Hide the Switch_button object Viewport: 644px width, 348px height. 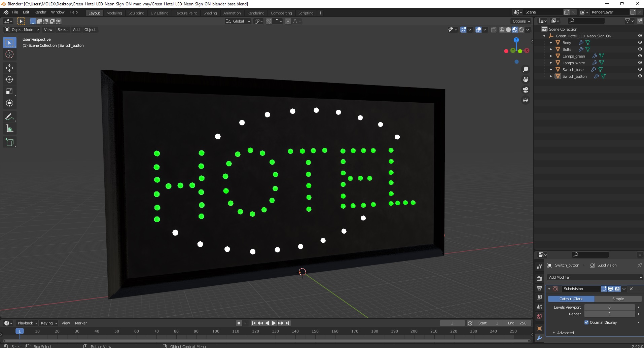[x=640, y=76]
